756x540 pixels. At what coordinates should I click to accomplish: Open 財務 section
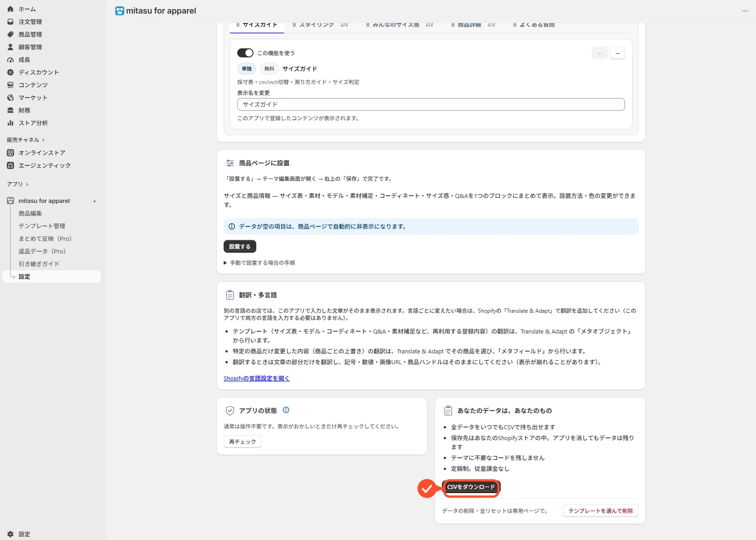coord(24,110)
